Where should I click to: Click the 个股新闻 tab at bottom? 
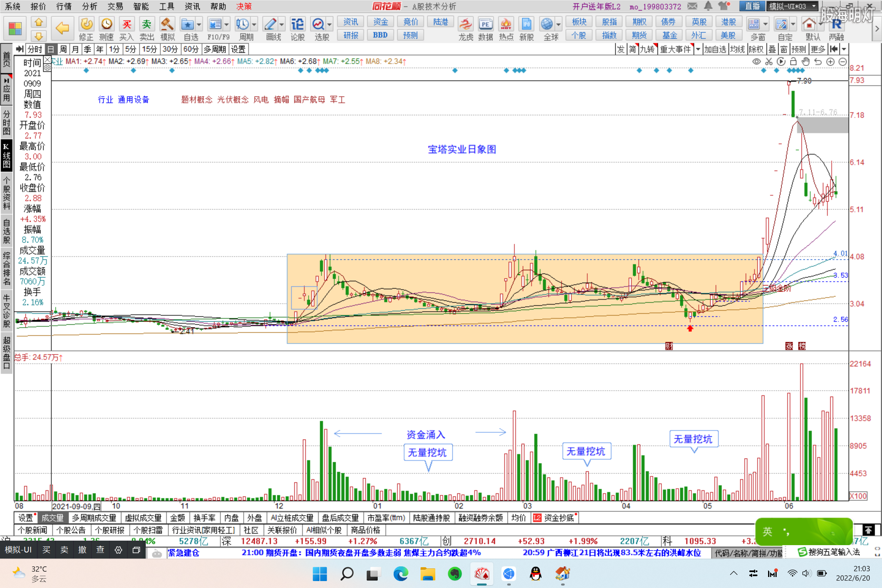[33, 530]
